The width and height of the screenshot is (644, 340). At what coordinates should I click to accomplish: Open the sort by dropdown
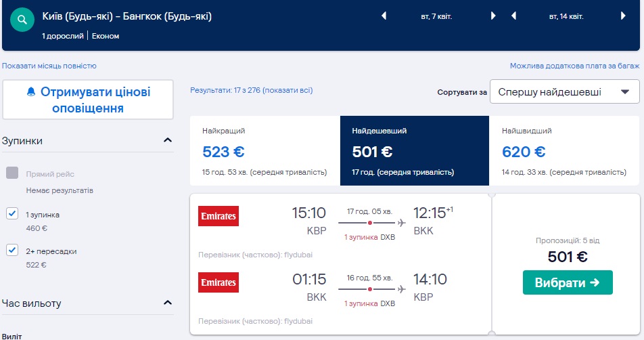click(563, 92)
